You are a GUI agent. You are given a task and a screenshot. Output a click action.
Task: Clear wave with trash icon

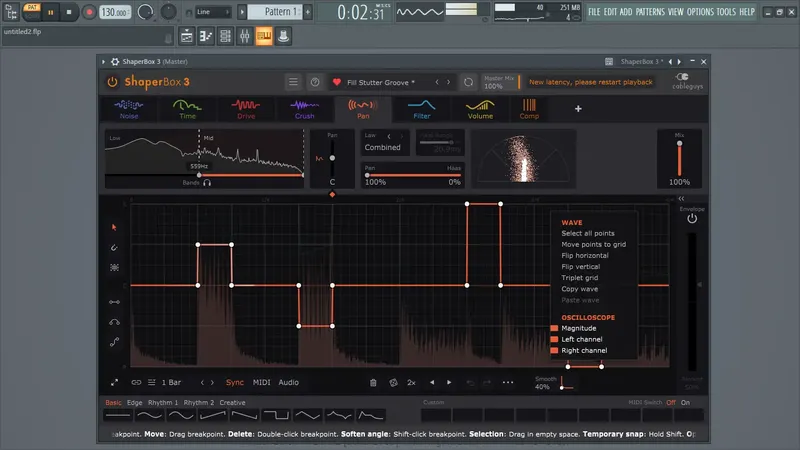coord(373,383)
